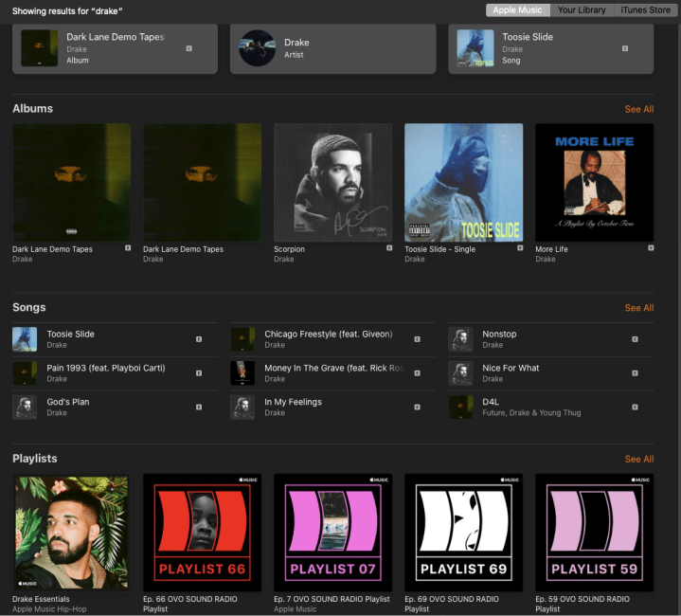This screenshot has width=681, height=616.
Task: Click artwork icon of Nice For What row
Action: pos(460,373)
